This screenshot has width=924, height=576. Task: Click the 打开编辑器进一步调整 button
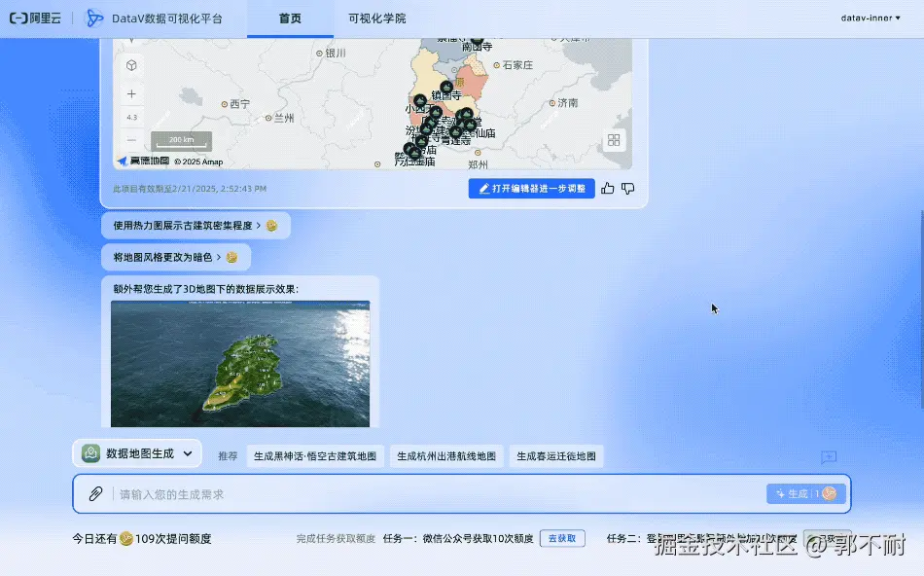point(531,189)
